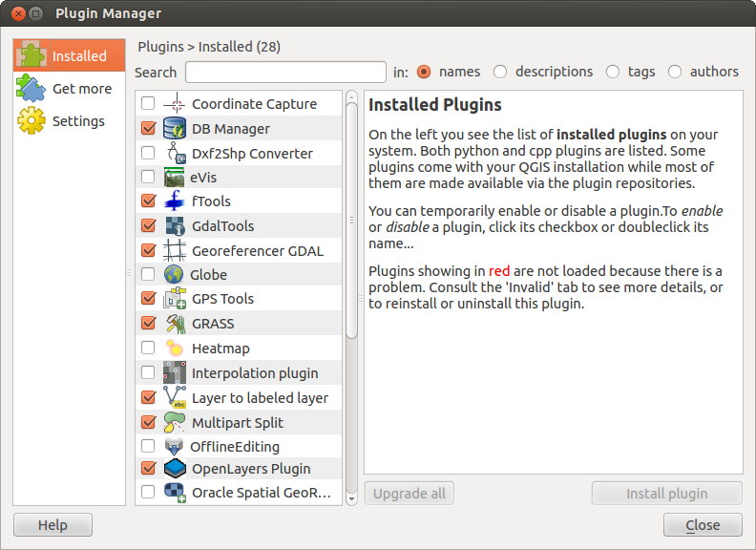Enable the Interpolation plugin checkbox

pos(148,373)
